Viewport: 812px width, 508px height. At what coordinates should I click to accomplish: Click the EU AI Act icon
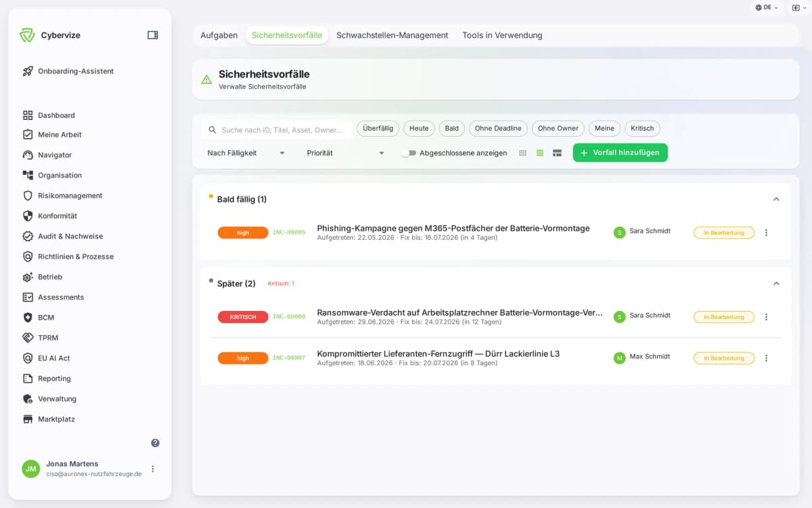(28, 358)
